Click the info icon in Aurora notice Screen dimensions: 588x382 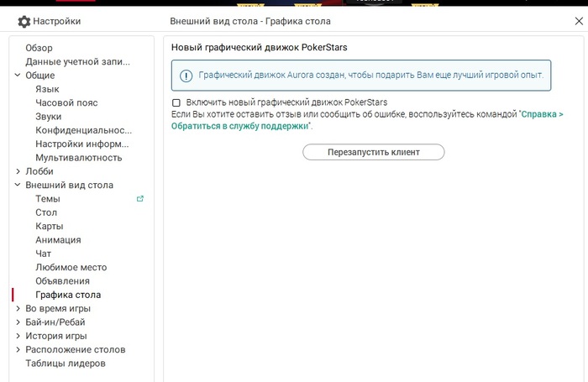[186, 76]
